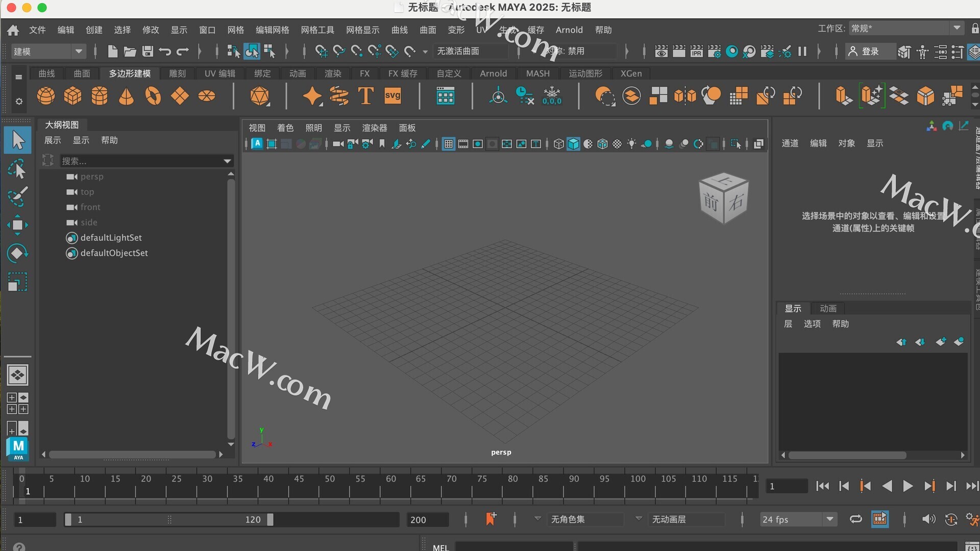Screen dimensions: 980x551
Task: Open the workspace 常规 dropdown
Action: (x=906, y=29)
